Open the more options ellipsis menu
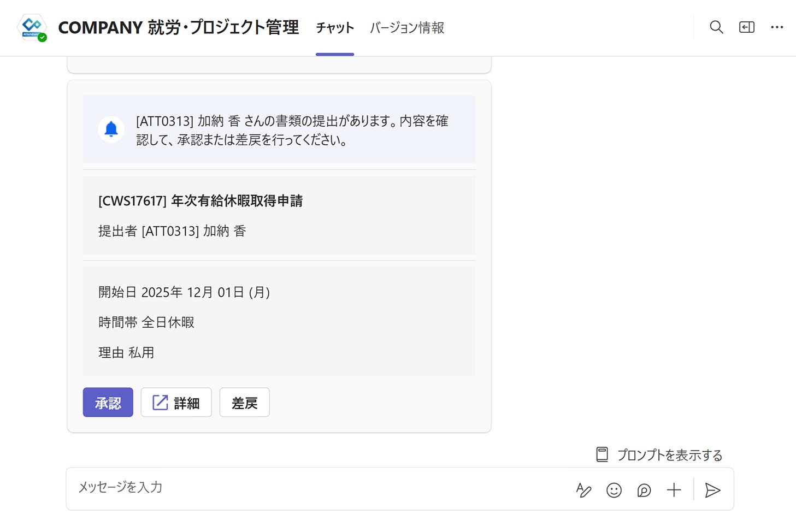The height and width of the screenshot is (532, 796). tap(777, 27)
